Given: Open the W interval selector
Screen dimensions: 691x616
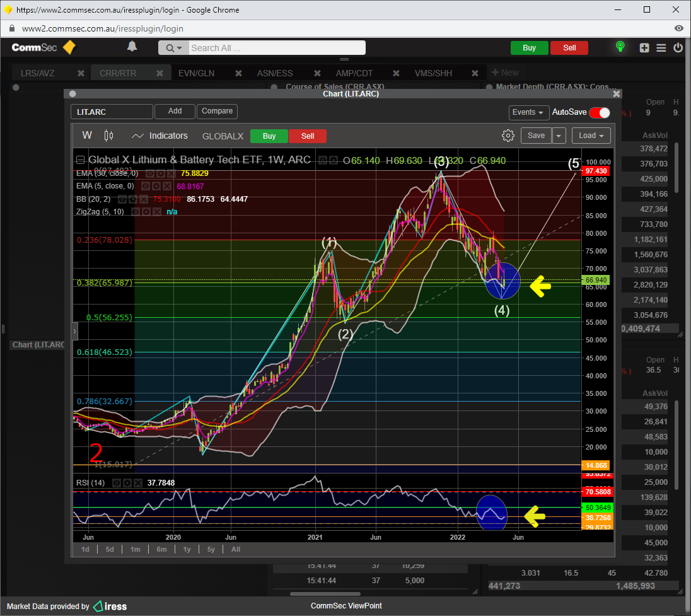Looking at the screenshot, I should pos(87,136).
